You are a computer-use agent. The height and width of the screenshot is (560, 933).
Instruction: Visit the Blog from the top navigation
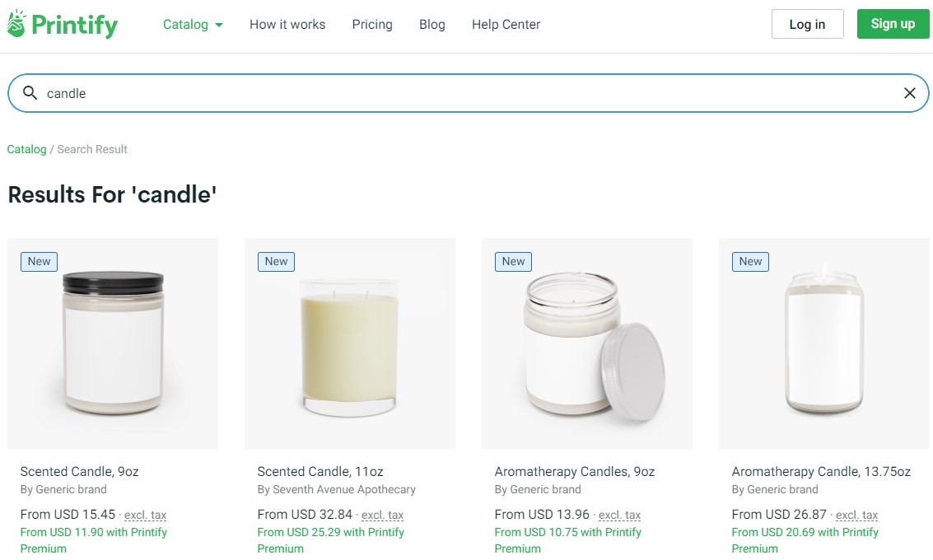432,24
